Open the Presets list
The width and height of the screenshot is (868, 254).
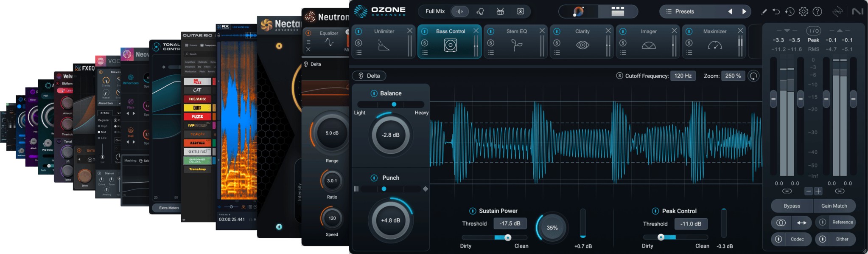tap(680, 11)
